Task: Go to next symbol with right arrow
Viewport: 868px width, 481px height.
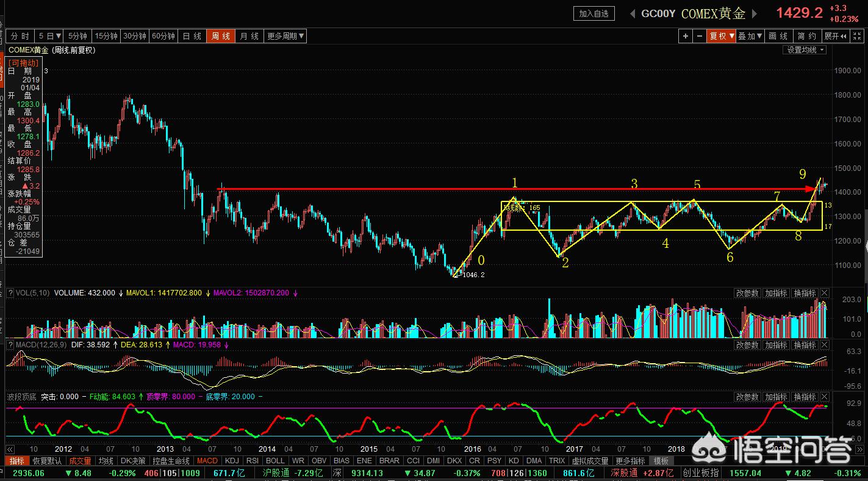Action: pyautogui.click(x=755, y=13)
